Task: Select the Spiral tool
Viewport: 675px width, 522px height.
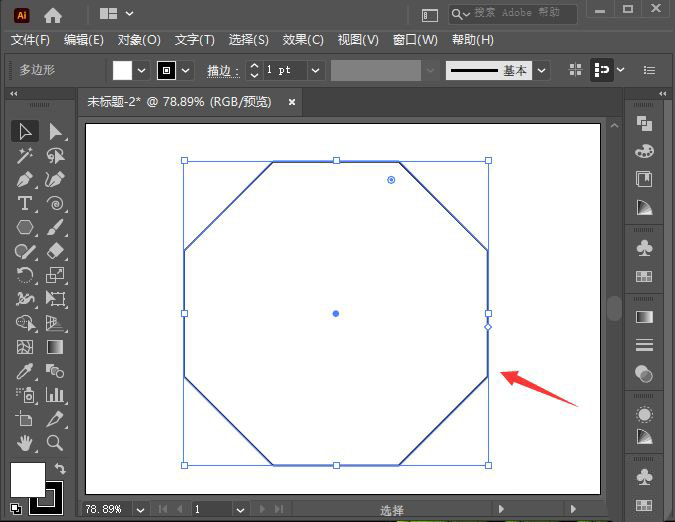Action: click(56, 204)
